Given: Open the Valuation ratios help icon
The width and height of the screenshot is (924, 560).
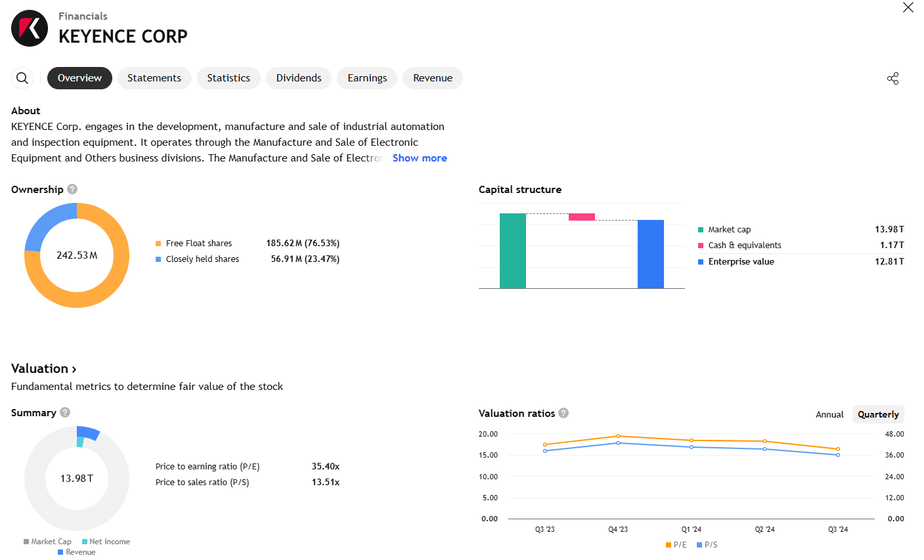Looking at the screenshot, I should click(x=563, y=413).
